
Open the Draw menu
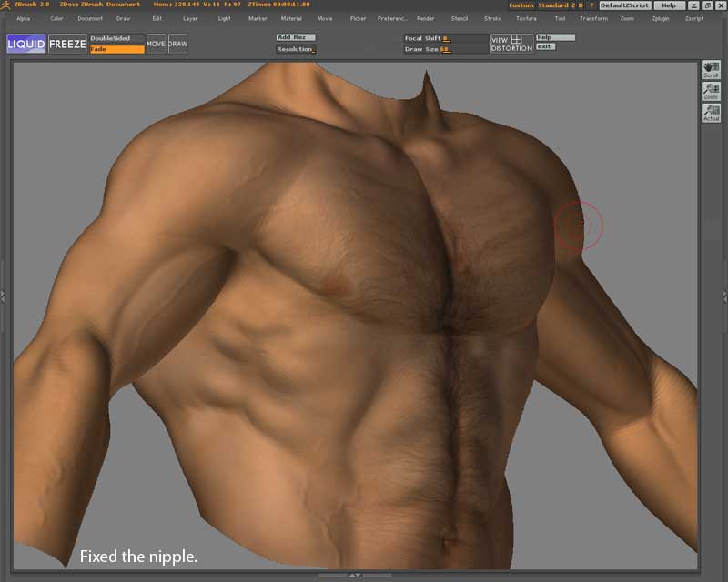(x=124, y=18)
